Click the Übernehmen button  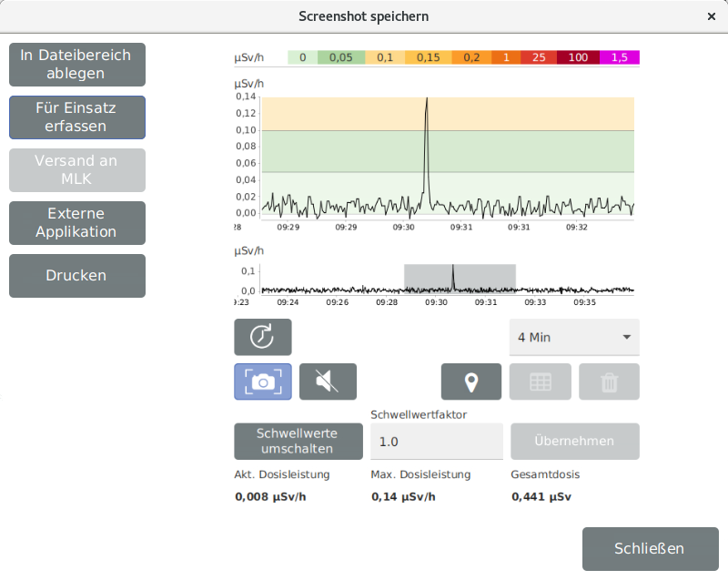tap(575, 442)
